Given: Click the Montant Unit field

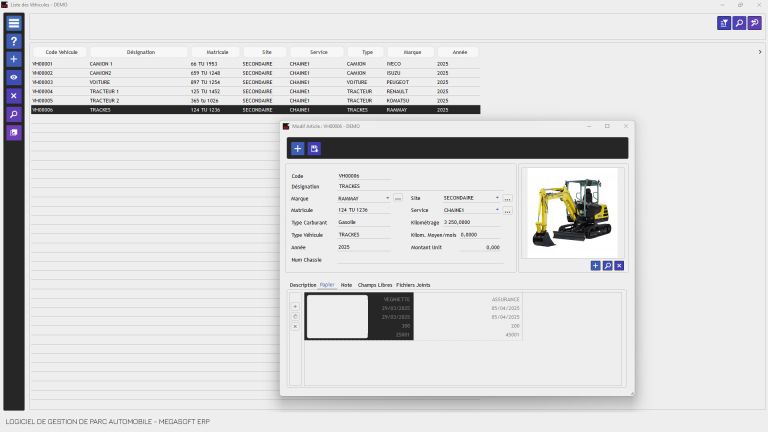Looking at the screenshot, I should (x=480, y=247).
